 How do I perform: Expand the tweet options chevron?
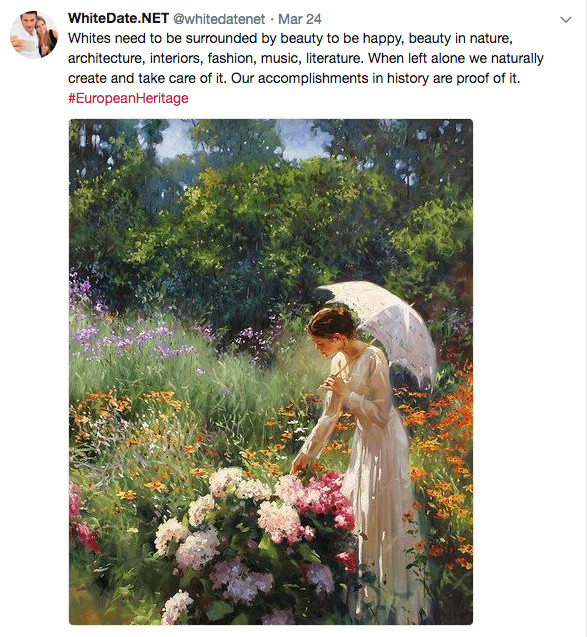tap(566, 20)
